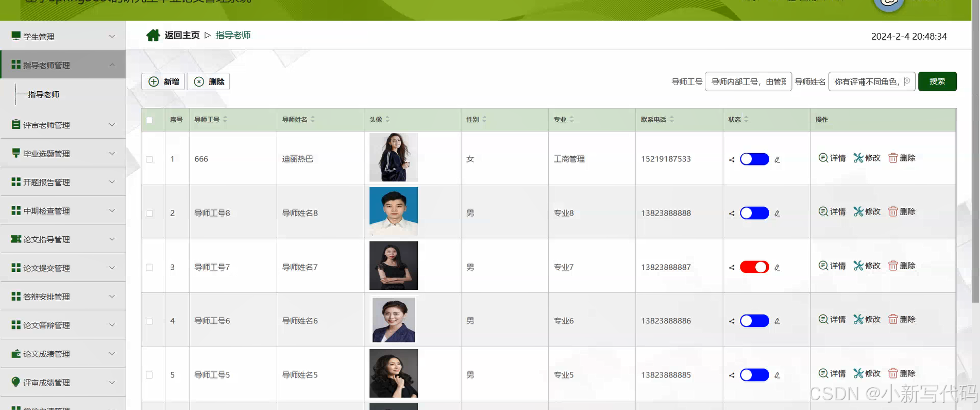Toggle the status switch for 导师姓名8
Image resolution: width=980 pixels, height=410 pixels.
pos(754,213)
